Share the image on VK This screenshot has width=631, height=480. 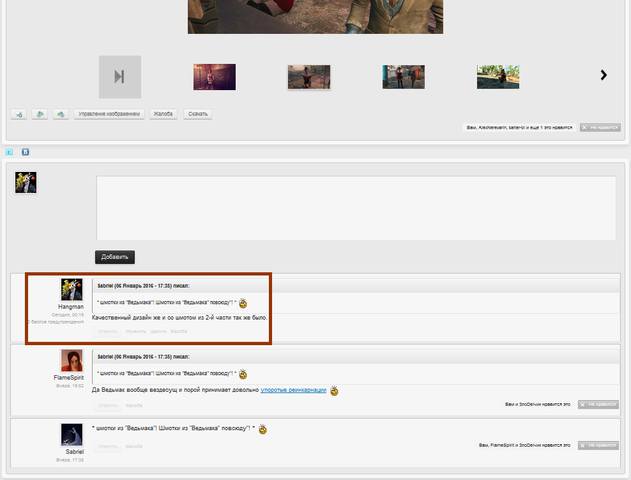[25, 152]
